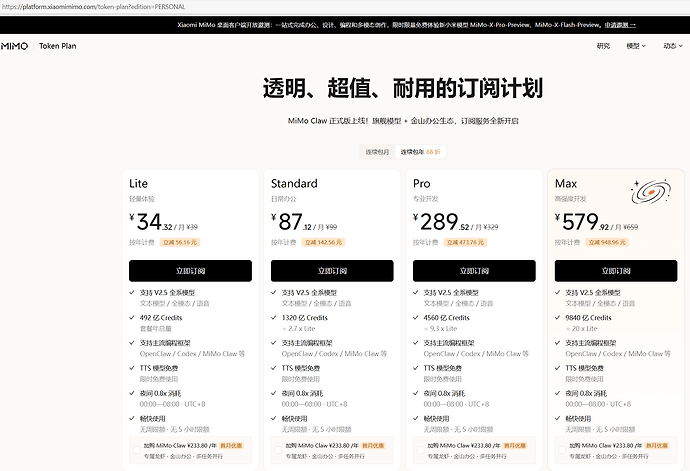Subscribe to the Pro plan

pos(474,271)
